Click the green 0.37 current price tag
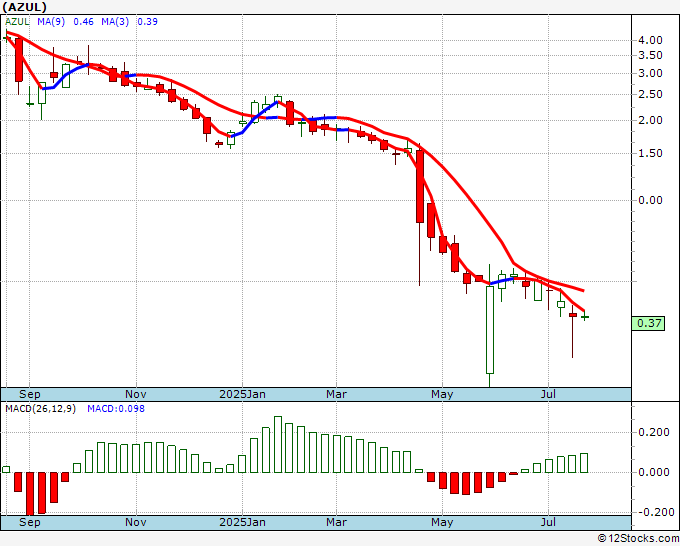The image size is (680, 546). pos(648,323)
